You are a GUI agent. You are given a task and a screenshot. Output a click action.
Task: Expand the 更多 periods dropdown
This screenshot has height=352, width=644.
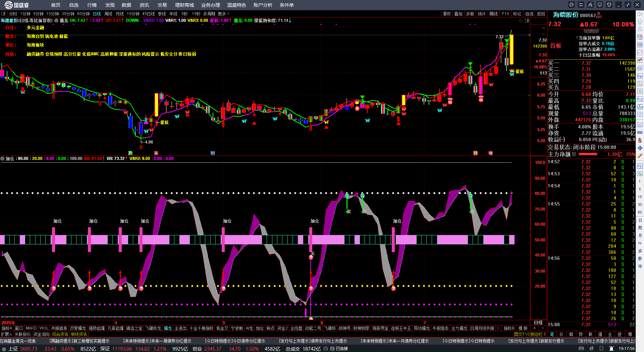pos(223,14)
